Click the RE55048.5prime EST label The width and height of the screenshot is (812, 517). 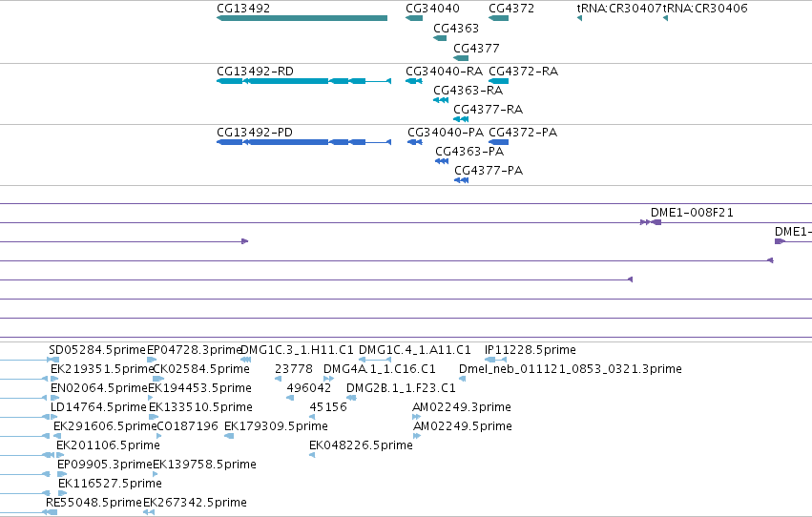pos(94,504)
